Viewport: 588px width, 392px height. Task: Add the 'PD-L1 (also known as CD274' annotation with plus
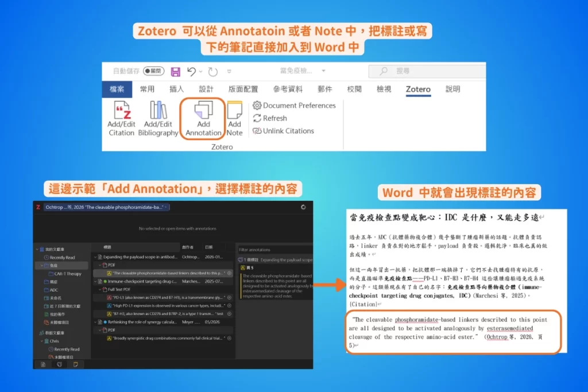click(x=229, y=297)
